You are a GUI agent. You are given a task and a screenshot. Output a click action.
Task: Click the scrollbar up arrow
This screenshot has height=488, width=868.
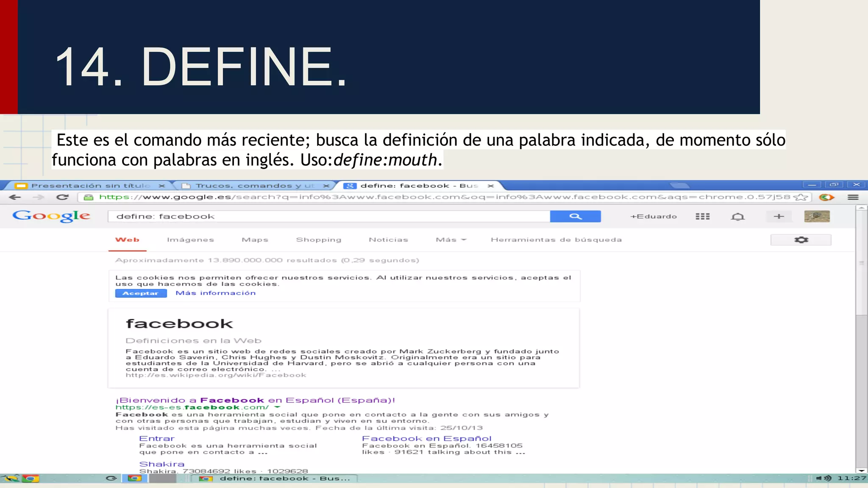tap(861, 208)
